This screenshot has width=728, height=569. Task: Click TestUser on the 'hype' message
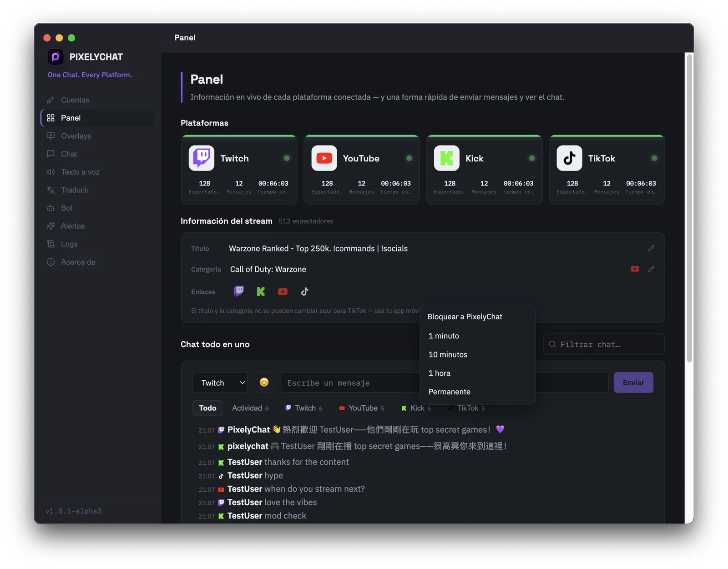tap(245, 476)
